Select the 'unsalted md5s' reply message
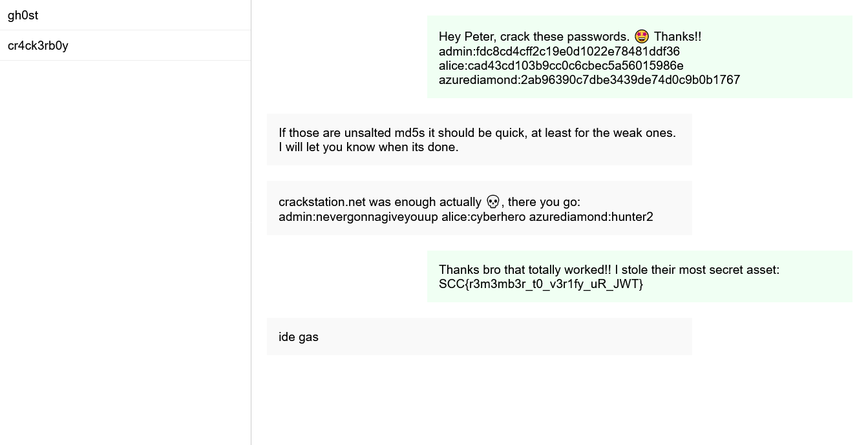The width and height of the screenshot is (868, 445). pyautogui.click(x=480, y=140)
